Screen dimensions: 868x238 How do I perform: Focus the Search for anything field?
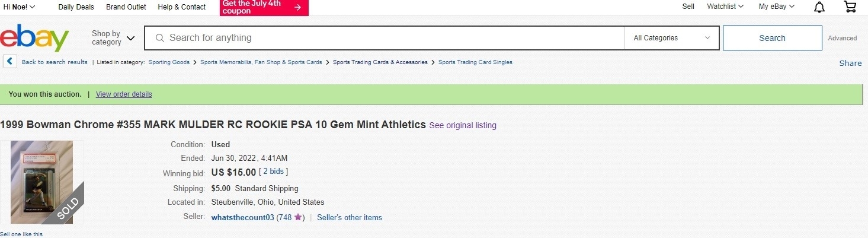click(395, 38)
